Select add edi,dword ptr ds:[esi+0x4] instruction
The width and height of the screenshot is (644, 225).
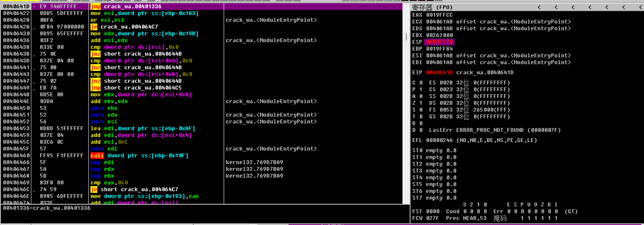tap(141, 135)
